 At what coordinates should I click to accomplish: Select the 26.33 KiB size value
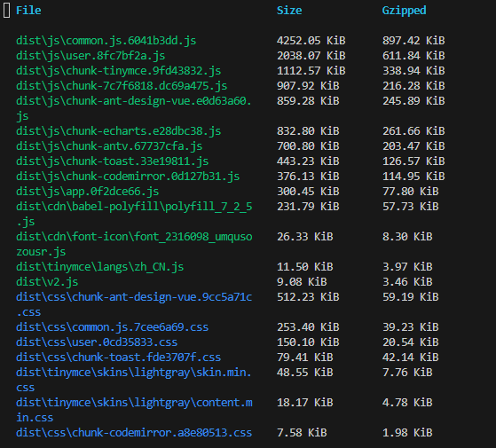coord(304,237)
